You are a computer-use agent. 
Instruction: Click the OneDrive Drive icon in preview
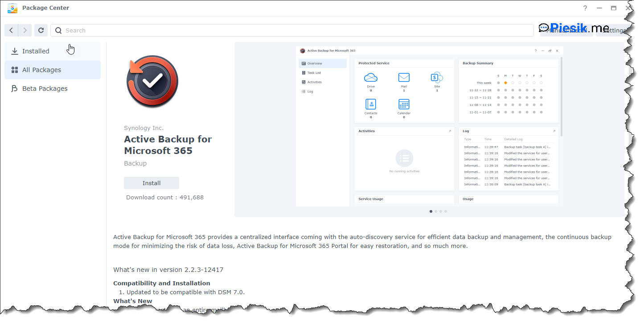coord(371,78)
